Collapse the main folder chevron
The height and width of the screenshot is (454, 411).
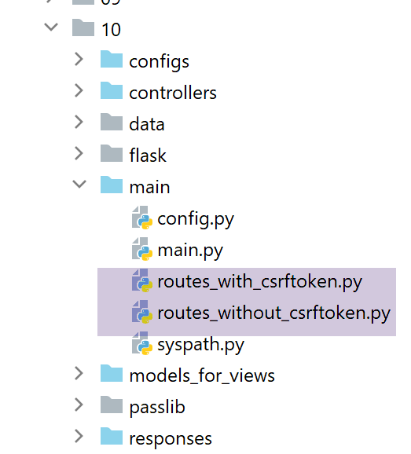79,184
